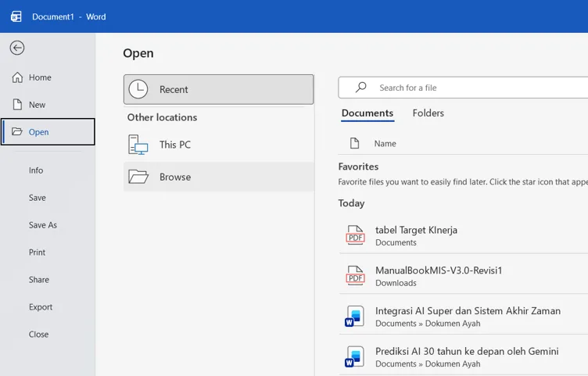Image resolution: width=588 pixels, height=376 pixels.
Task: Click the clock icon for Recent
Action: point(138,89)
